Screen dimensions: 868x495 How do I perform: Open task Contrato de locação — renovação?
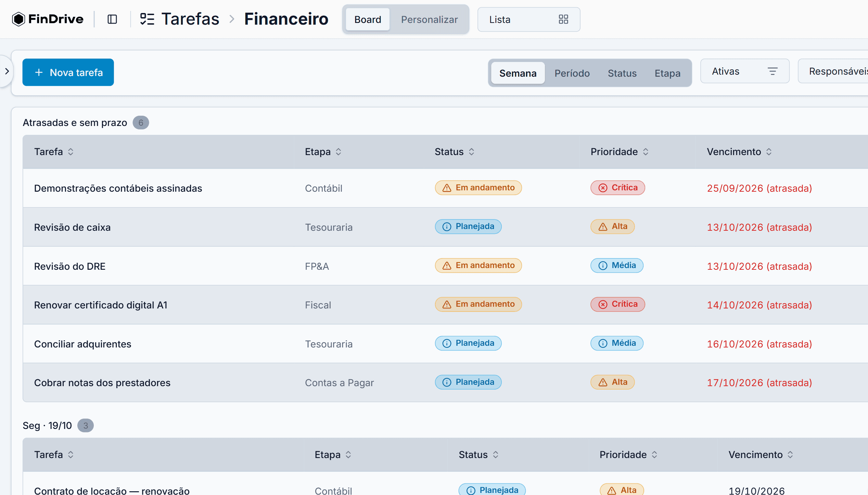click(112, 491)
